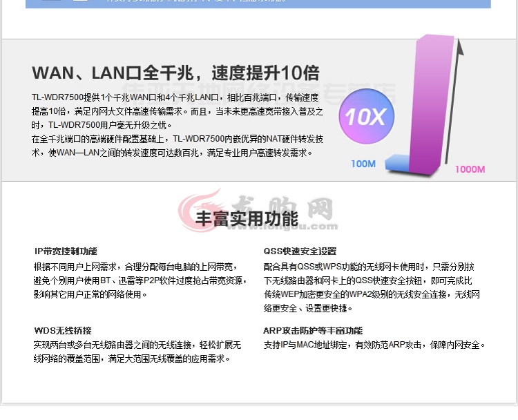Select the '100M' label

tap(363, 164)
